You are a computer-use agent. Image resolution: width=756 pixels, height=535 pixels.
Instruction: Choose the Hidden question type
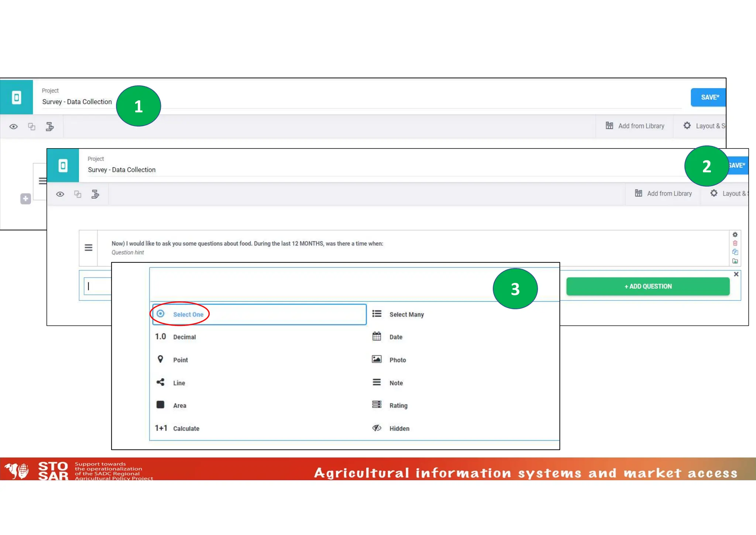tap(399, 429)
